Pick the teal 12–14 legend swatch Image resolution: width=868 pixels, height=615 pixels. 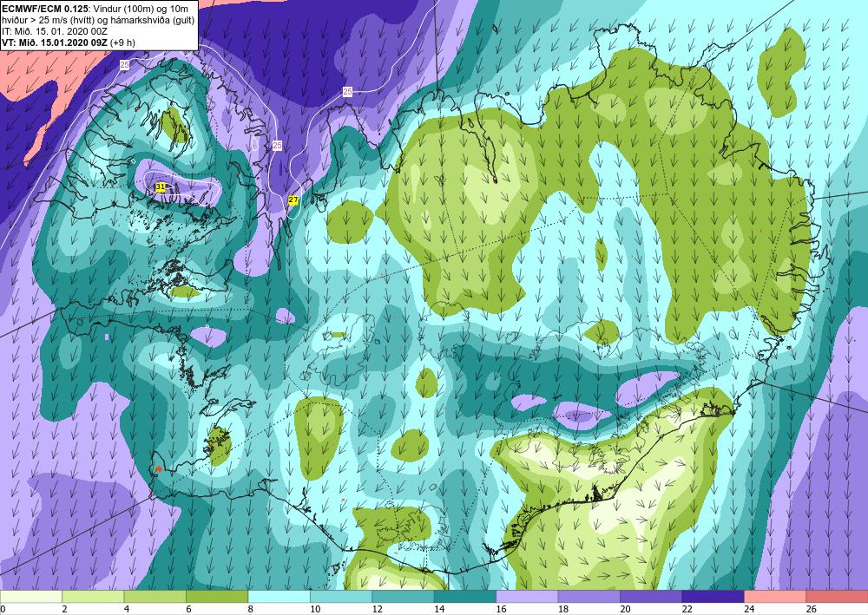(x=403, y=597)
